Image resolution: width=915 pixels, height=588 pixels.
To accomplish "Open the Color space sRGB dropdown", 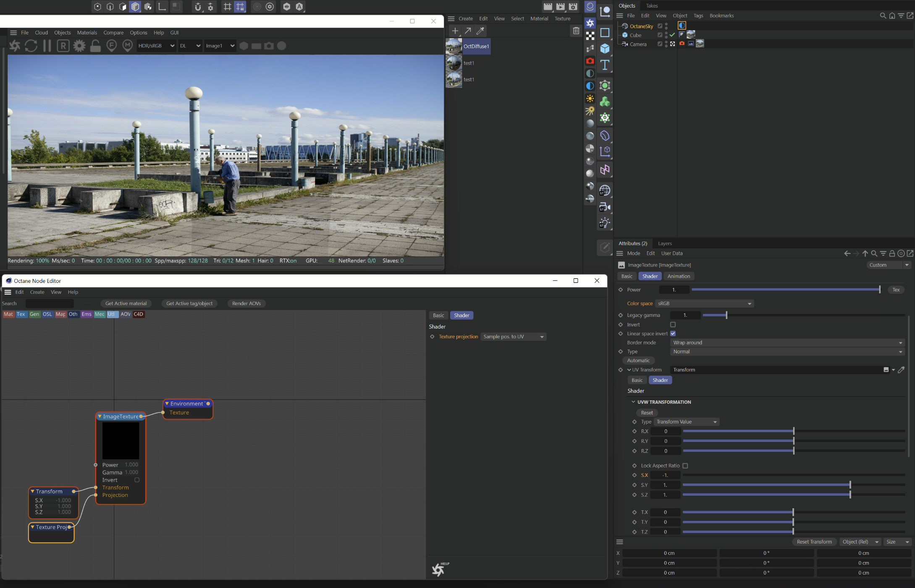I will tap(704, 303).
